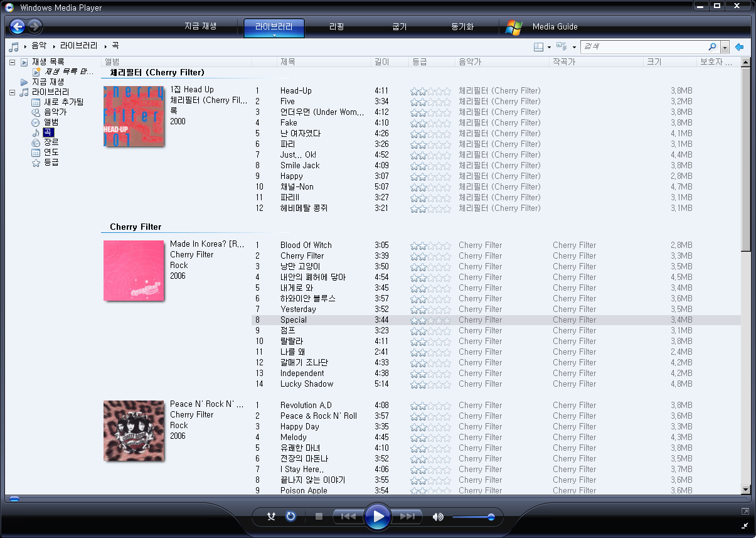Rate Special track with stars
This screenshot has width=756, height=538.
pyautogui.click(x=430, y=320)
